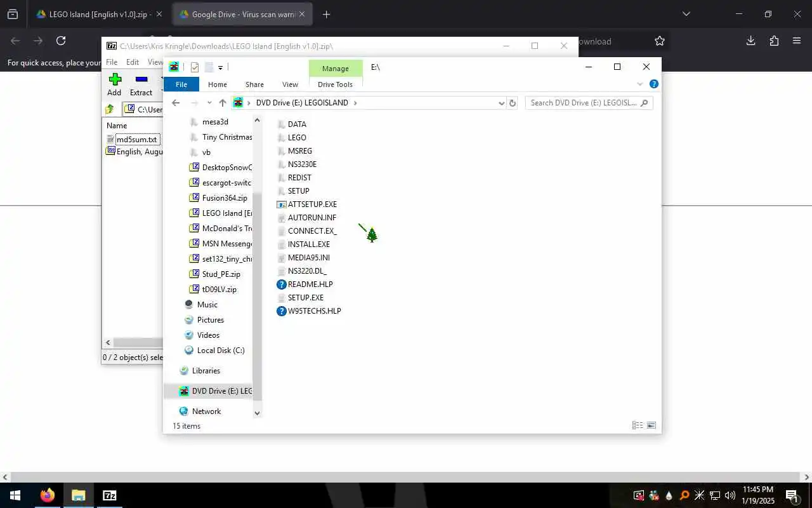
Task: Click the Properties quick access icon in Explorer
Action: point(195,67)
